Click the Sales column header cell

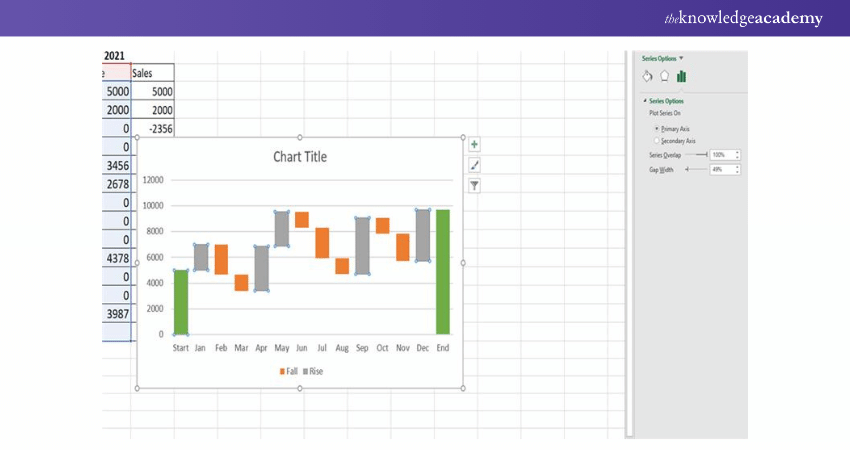(x=152, y=73)
